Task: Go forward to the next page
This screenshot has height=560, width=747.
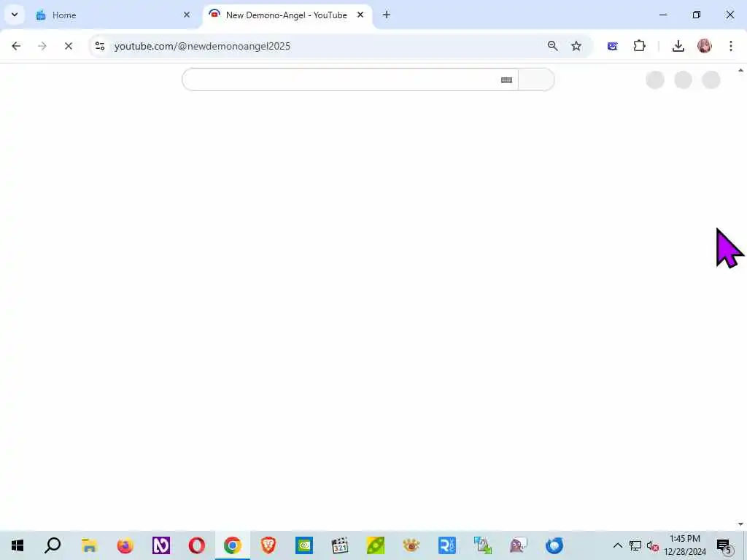Action: [42, 46]
